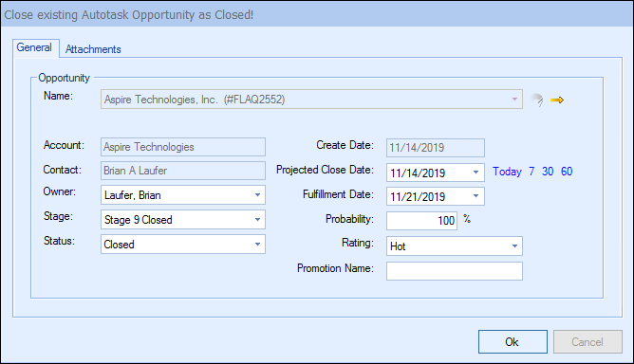Image resolution: width=634 pixels, height=364 pixels.
Task: Click the 7 days shortcut link
Action: click(531, 172)
